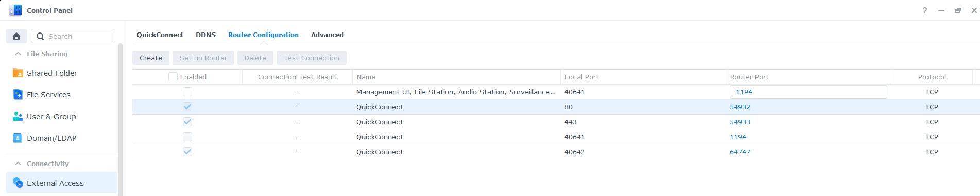Click the Create button
980x196 pixels.
151,58
